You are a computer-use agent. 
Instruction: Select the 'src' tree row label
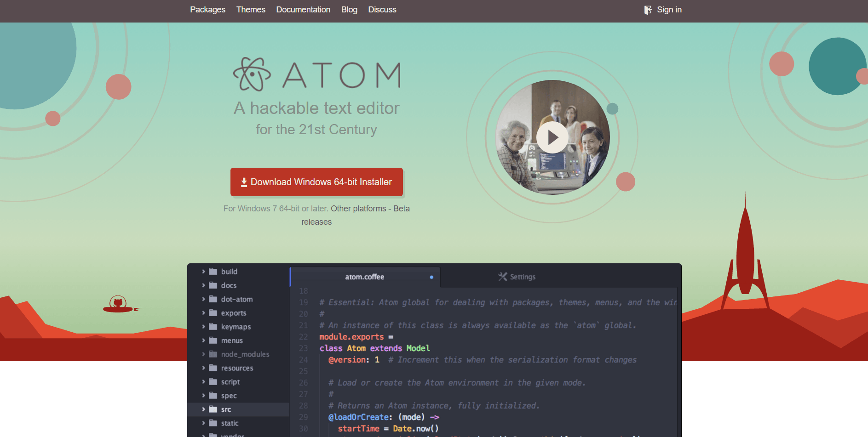(x=226, y=409)
